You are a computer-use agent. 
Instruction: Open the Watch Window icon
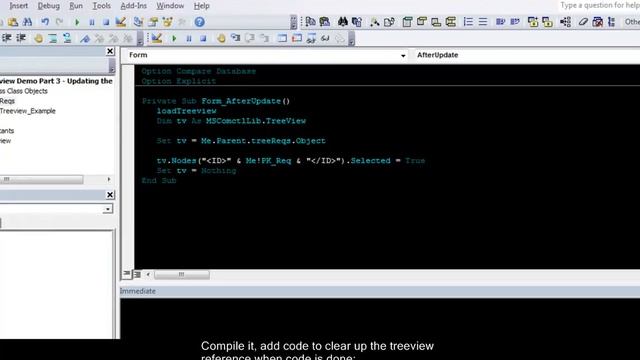pos(311,38)
